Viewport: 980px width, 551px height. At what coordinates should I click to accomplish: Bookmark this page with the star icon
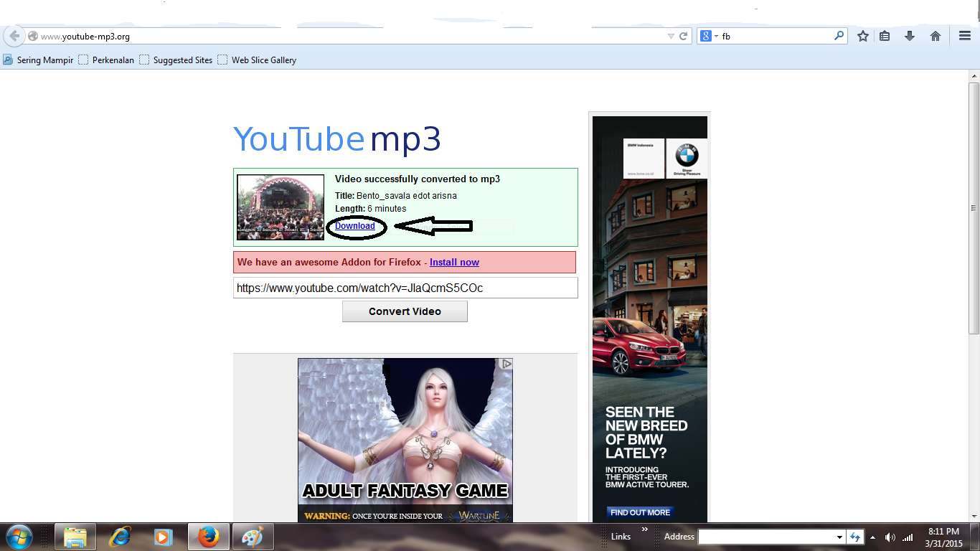[x=863, y=36]
